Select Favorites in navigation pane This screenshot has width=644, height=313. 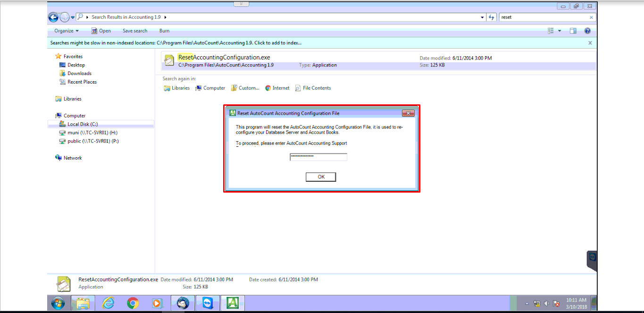[69, 56]
